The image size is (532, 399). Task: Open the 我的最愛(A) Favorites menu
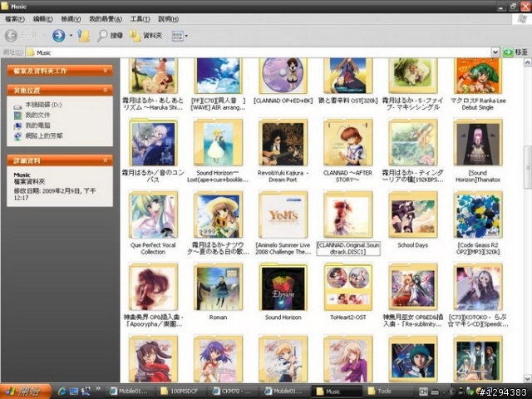(106, 19)
